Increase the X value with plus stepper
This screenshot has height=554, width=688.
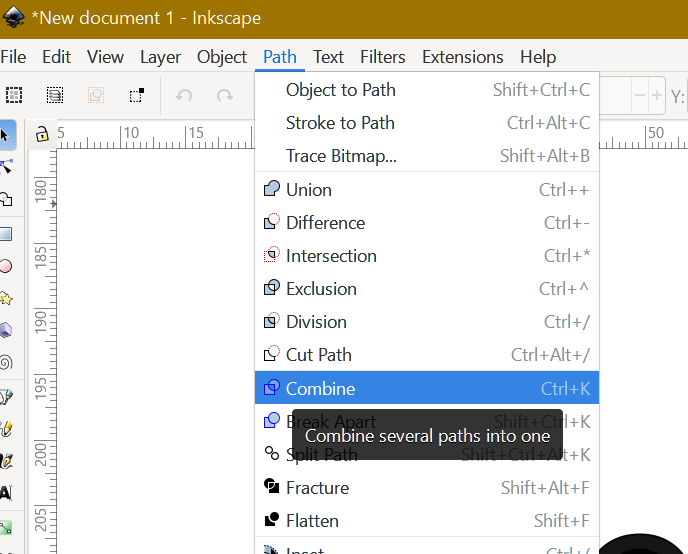click(657, 96)
